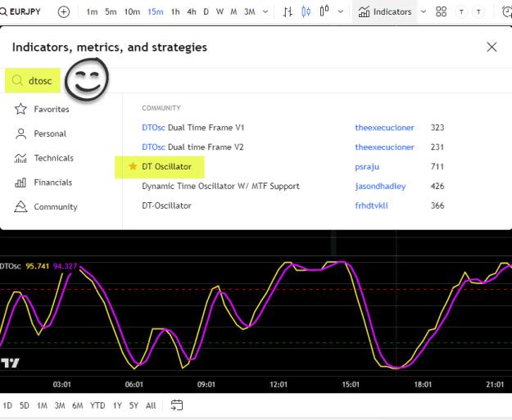Click the DTOsc indicator legend label
This screenshot has width=512, height=420.
click(10, 266)
